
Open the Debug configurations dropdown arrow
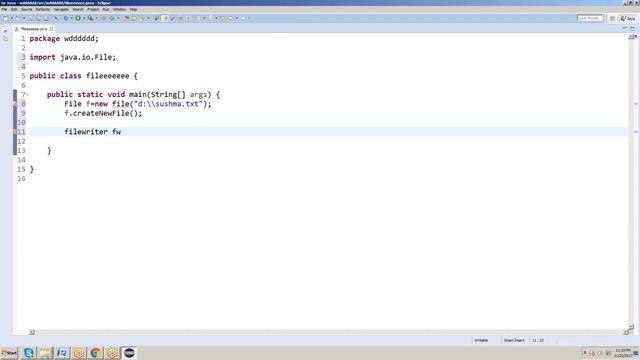[x=71, y=18]
